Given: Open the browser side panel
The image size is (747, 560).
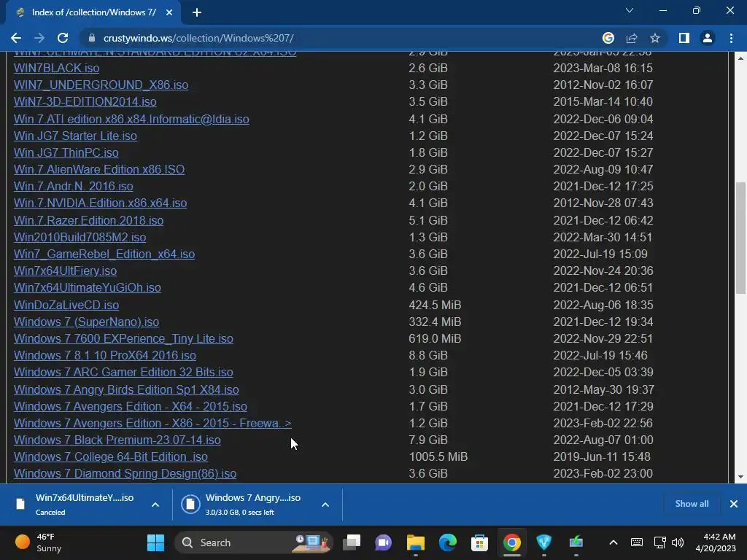Looking at the screenshot, I should pos(684,38).
